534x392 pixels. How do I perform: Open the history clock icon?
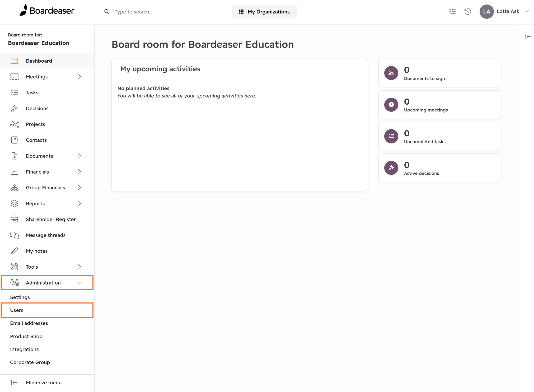point(468,12)
